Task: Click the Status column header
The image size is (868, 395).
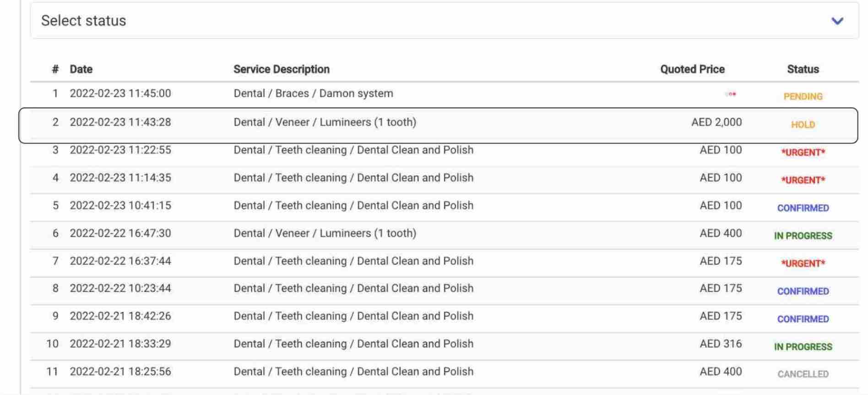Action: tap(803, 69)
